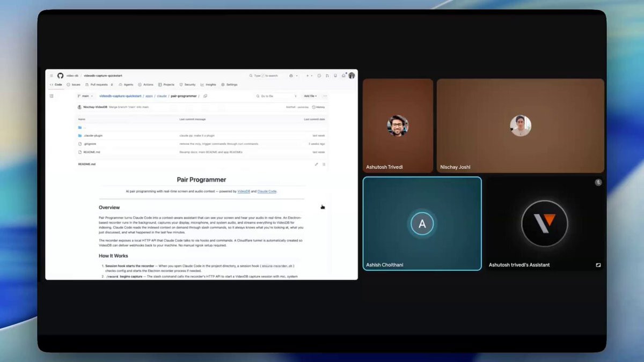This screenshot has height=362, width=644.
Task: Expand the Copilot dropdown arrow in header
Action: 297,76
